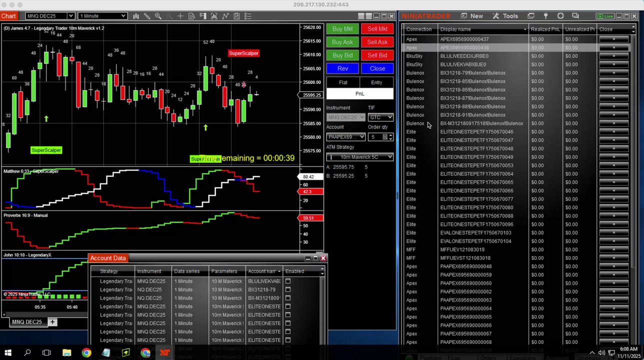Click the Buy Ask button
Screen dimensions: 644x360
point(342,42)
